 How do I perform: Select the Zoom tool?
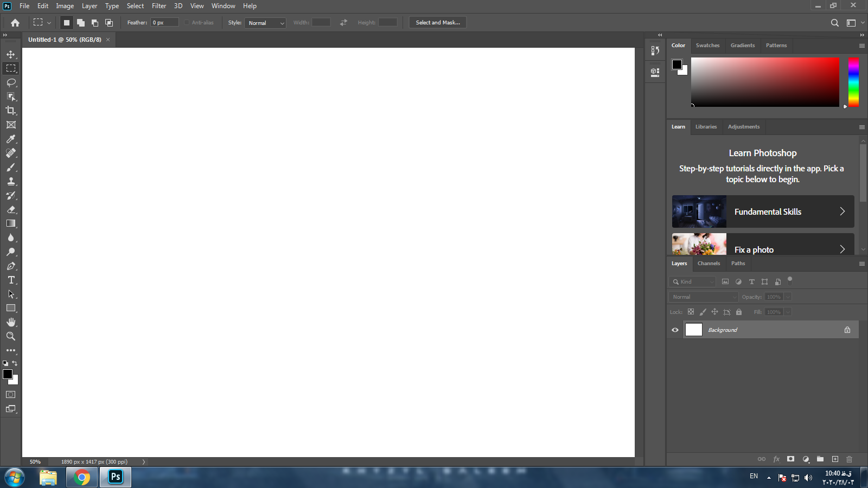tap(11, 336)
